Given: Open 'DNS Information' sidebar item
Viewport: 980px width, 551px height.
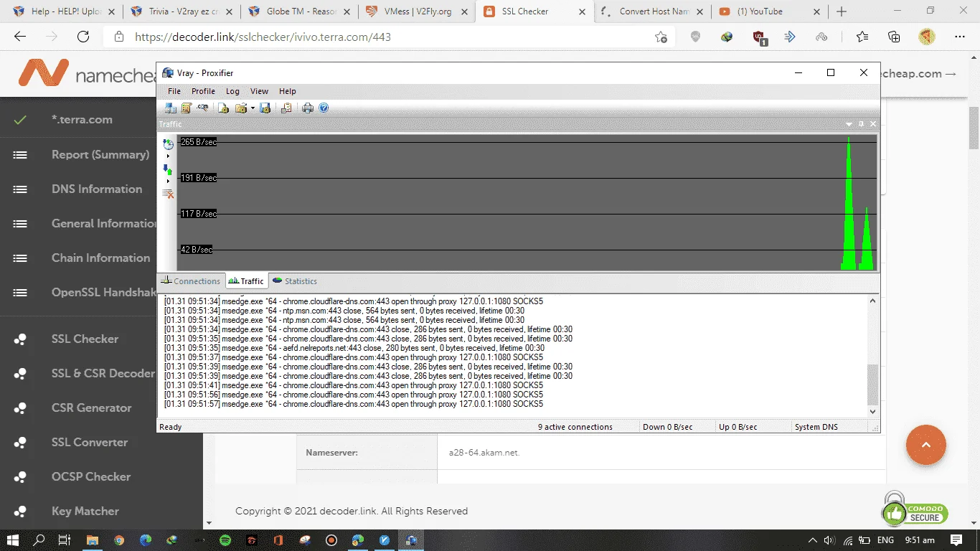Looking at the screenshot, I should click(97, 189).
